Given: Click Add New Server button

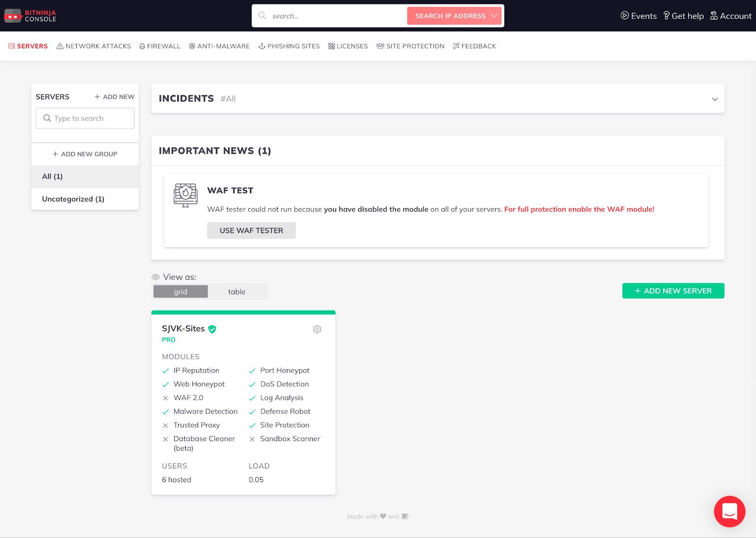Looking at the screenshot, I should [673, 291].
